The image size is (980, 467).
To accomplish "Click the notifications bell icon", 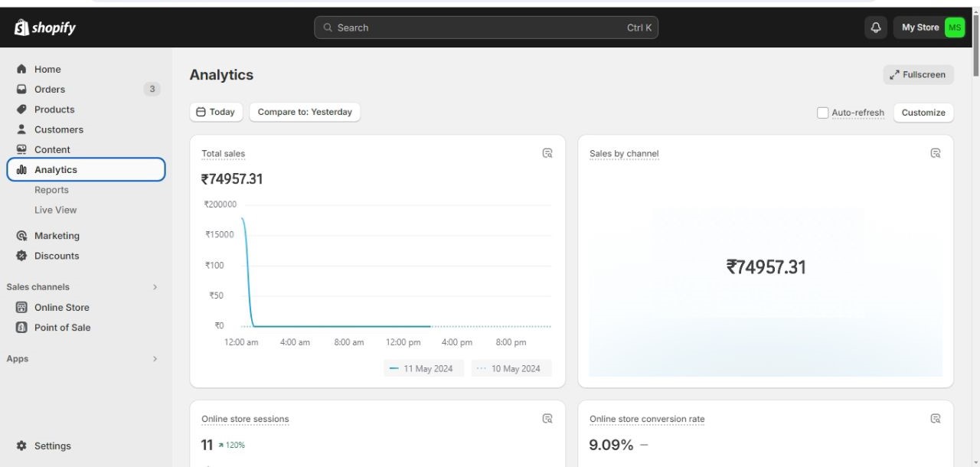I will pos(876,28).
